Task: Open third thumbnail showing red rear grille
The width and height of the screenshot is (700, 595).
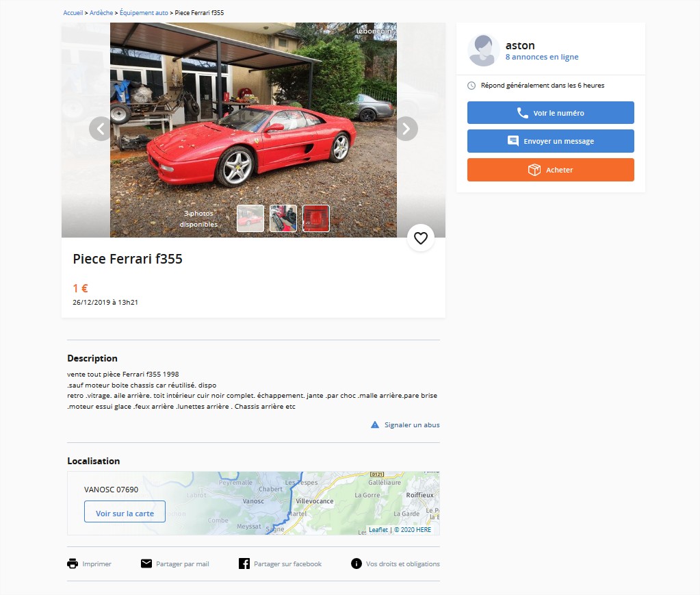Action: 316,218
